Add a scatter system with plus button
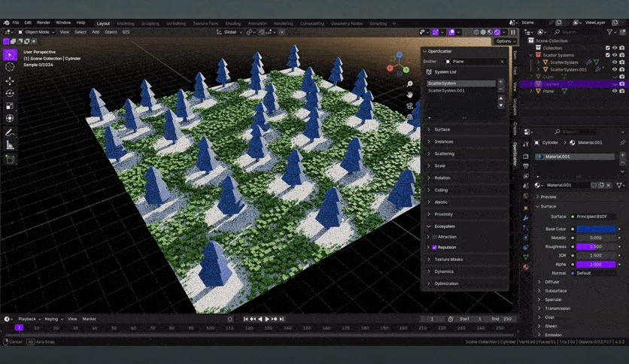629x364 pixels. (501, 81)
